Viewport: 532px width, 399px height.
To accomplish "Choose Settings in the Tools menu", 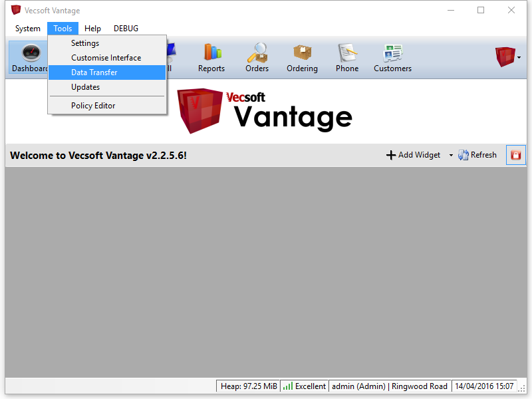I will coord(85,43).
